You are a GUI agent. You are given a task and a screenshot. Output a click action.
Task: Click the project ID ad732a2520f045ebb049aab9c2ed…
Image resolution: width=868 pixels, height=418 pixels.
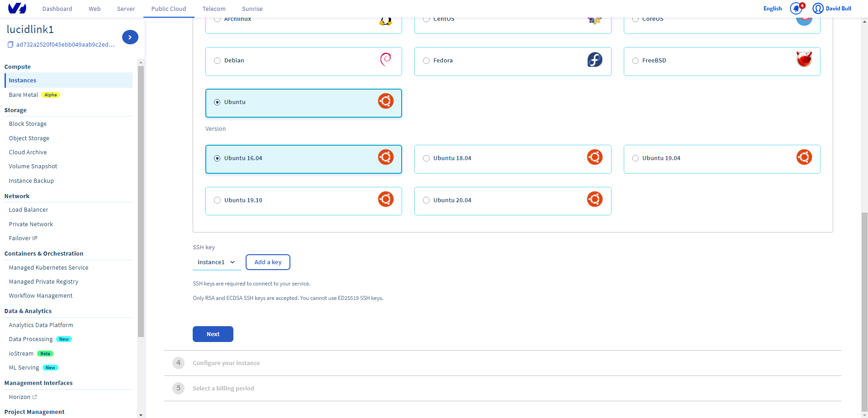coord(65,44)
